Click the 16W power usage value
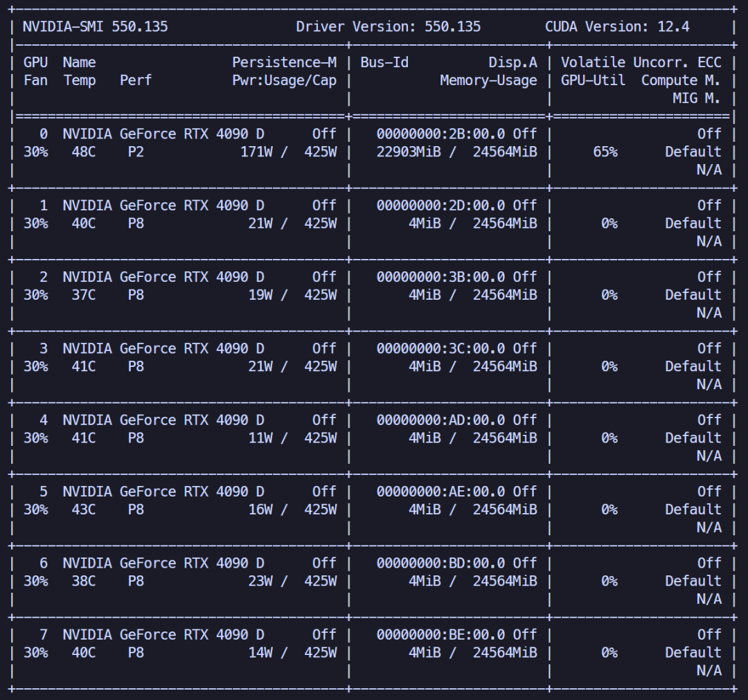 click(x=260, y=510)
